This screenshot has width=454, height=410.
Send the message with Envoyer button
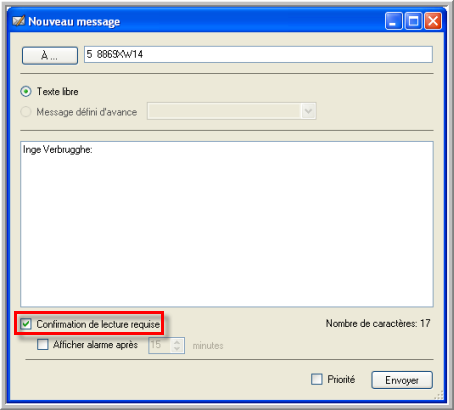402,380
